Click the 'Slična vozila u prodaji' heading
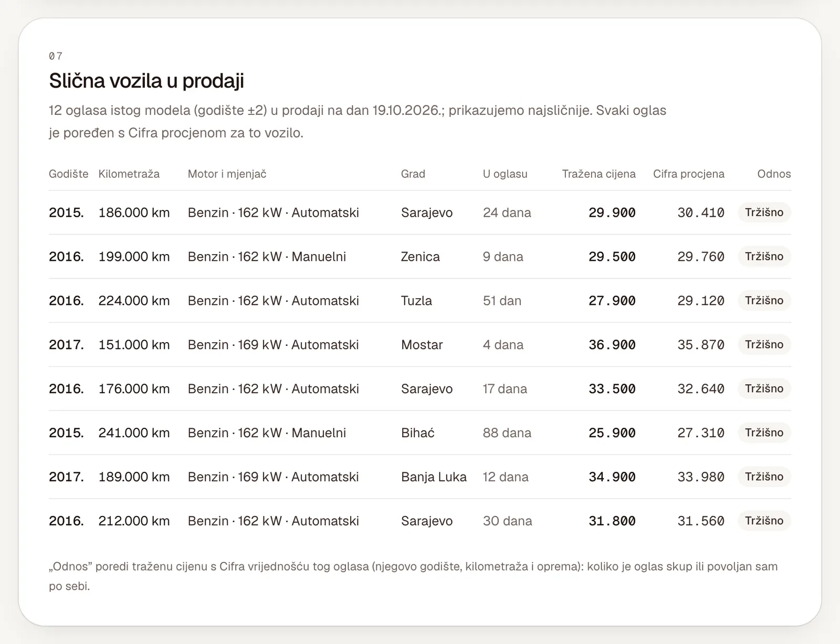Screen dimensions: 840x644 (146, 81)
